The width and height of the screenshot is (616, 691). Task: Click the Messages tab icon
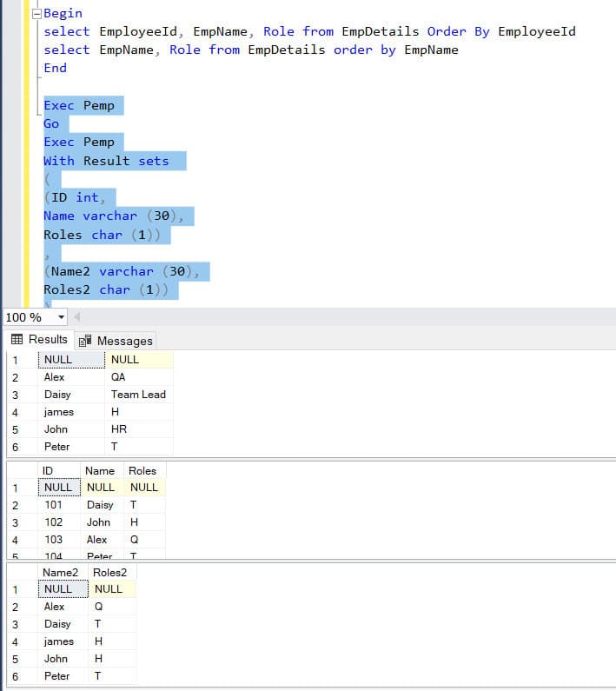point(85,341)
